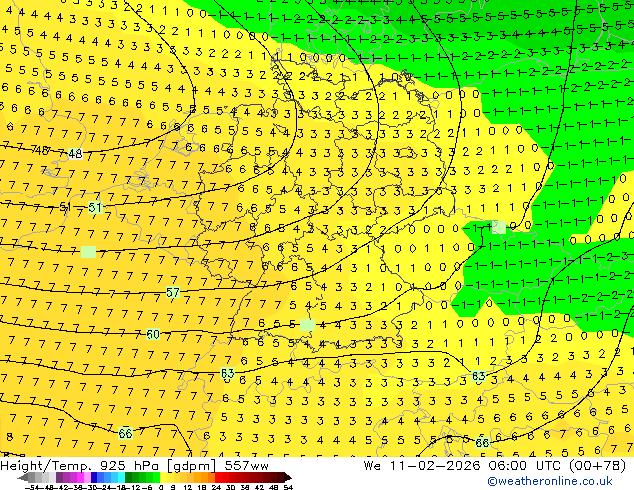Click the map title "Height/Temp. 925 hPa [gdpm] 557ww"
Viewport: 634px width, 490px height.
pyautogui.click(x=134, y=466)
